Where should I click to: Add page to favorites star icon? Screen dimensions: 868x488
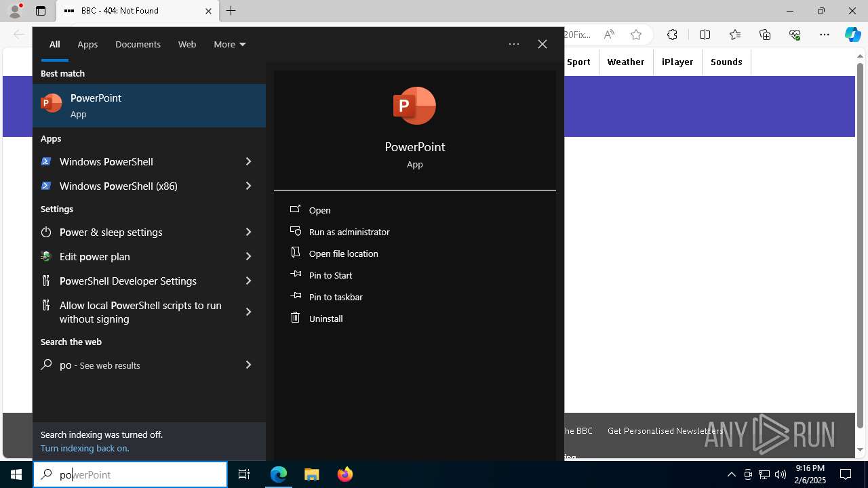[x=635, y=35]
